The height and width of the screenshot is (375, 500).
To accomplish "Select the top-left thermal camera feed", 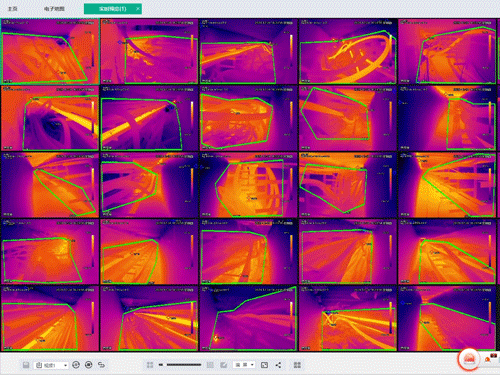I will click(50, 51).
